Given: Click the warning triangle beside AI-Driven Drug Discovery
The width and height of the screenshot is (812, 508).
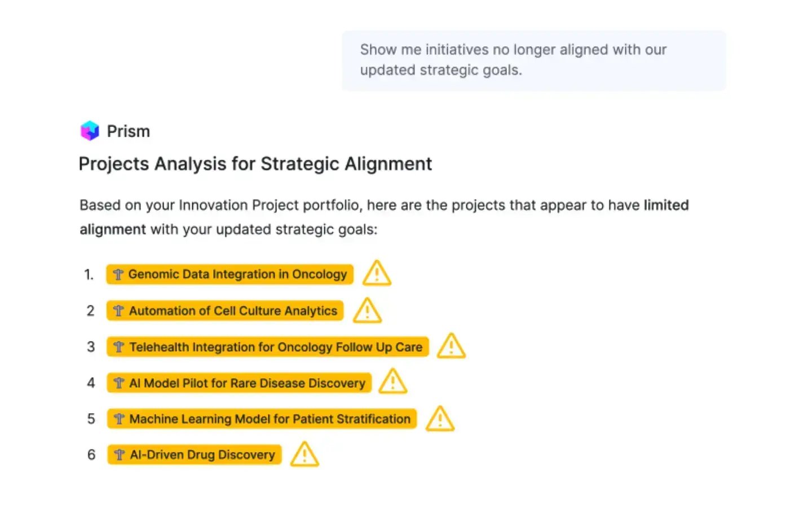Looking at the screenshot, I should click(304, 454).
